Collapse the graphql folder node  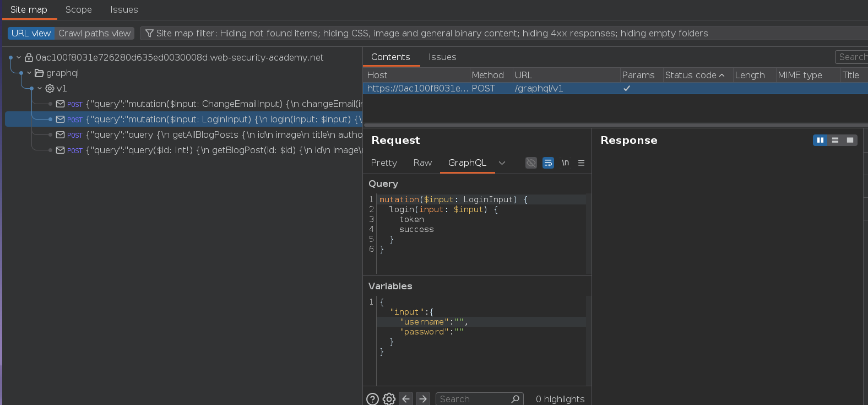[x=29, y=73]
